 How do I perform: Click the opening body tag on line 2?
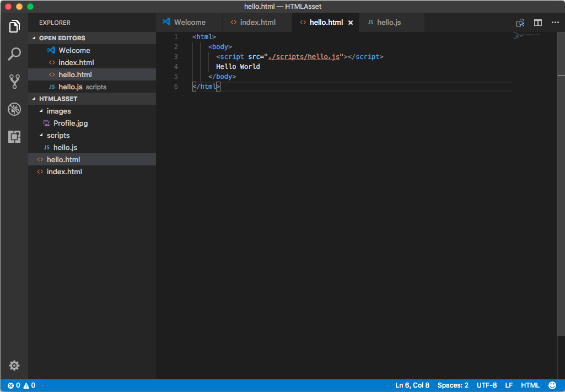tap(220, 47)
